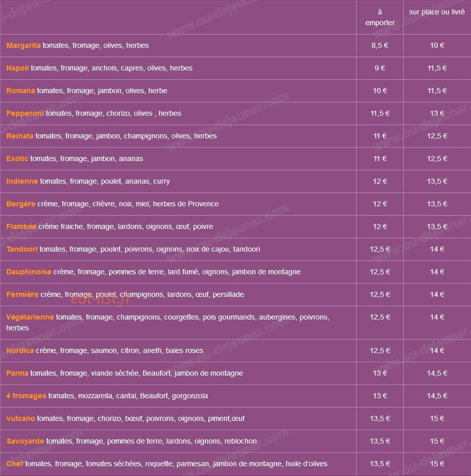
Task: Click Napoli dine-in price 11,5 €
Action: click(437, 68)
